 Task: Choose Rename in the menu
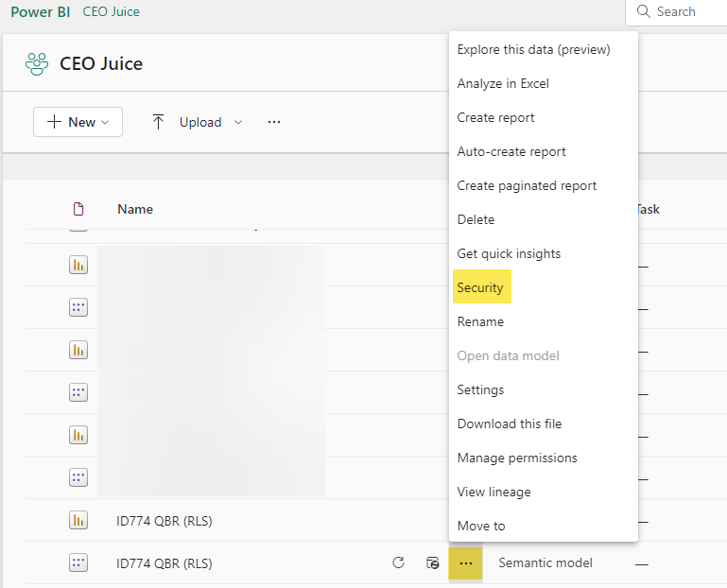coord(480,321)
